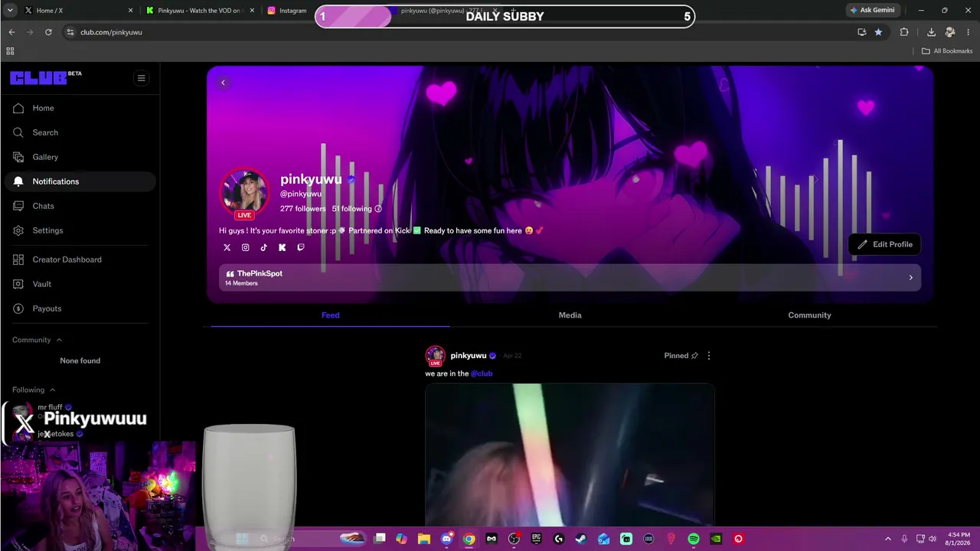Switch to the Media tab
The width and height of the screenshot is (980, 551).
(x=570, y=315)
